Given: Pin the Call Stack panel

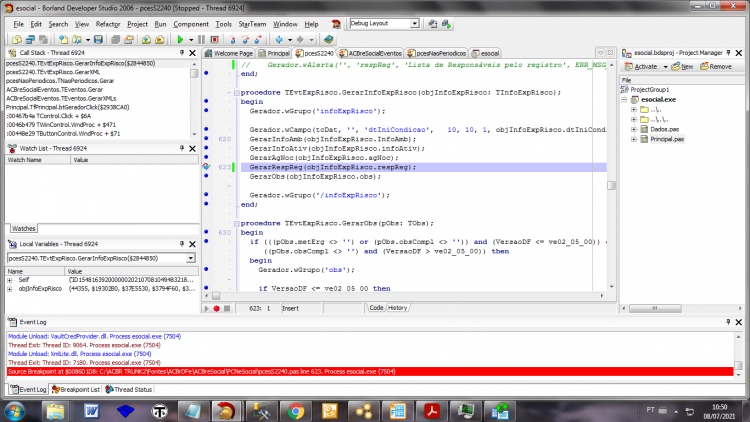Looking at the screenshot, I should coord(182,53).
